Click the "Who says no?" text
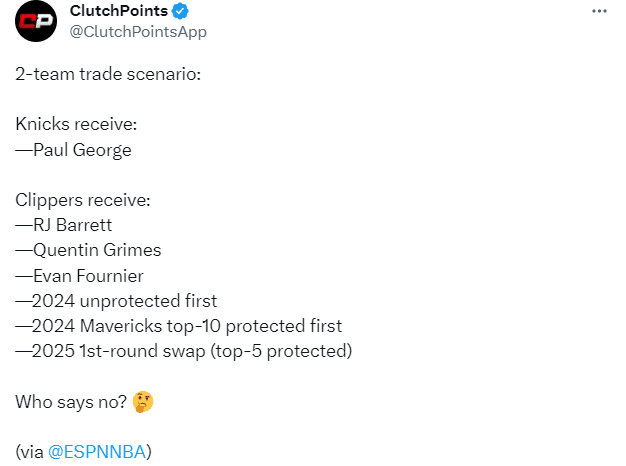Viewport: 626px width, 466px height. tap(70, 402)
